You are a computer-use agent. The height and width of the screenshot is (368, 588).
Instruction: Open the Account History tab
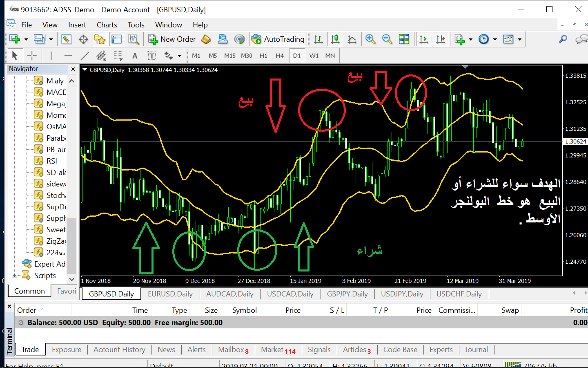click(119, 350)
